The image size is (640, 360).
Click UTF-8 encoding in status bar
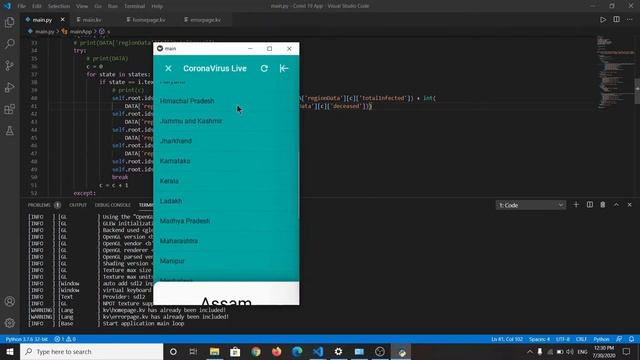coord(563,339)
